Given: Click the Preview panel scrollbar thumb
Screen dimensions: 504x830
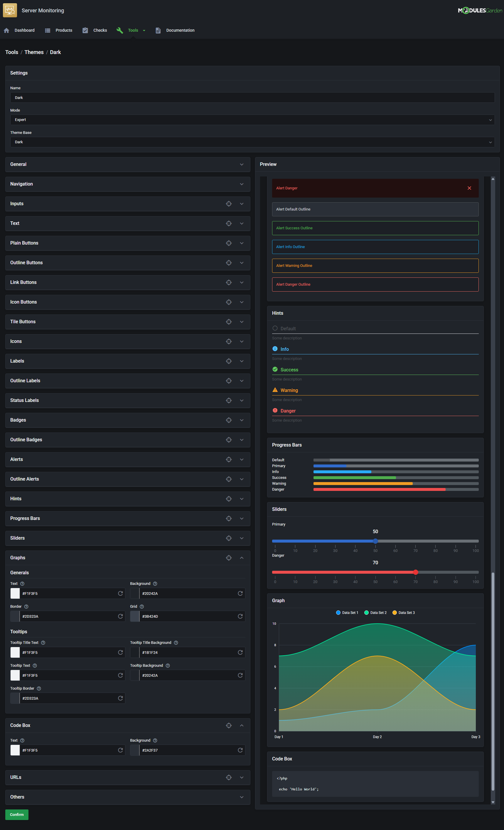Looking at the screenshot, I should [x=493, y=681].
